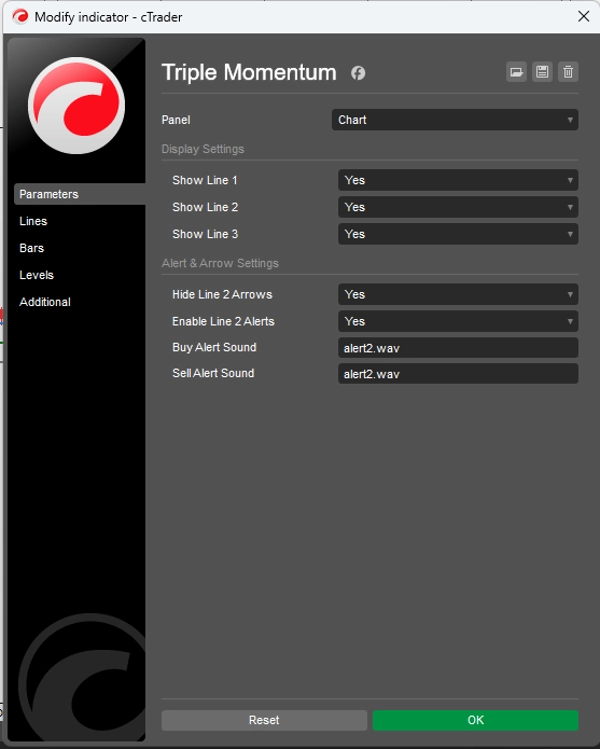This screenshot has height=749, width=600.
Task: Close the Modify indicator dialog
Action: click(583, 17)
